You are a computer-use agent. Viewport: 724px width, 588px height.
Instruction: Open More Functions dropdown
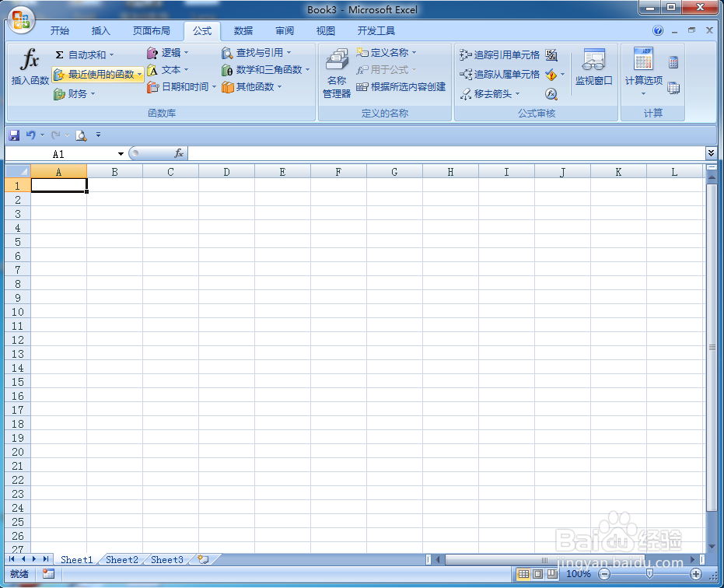click(x=252, y=87)
